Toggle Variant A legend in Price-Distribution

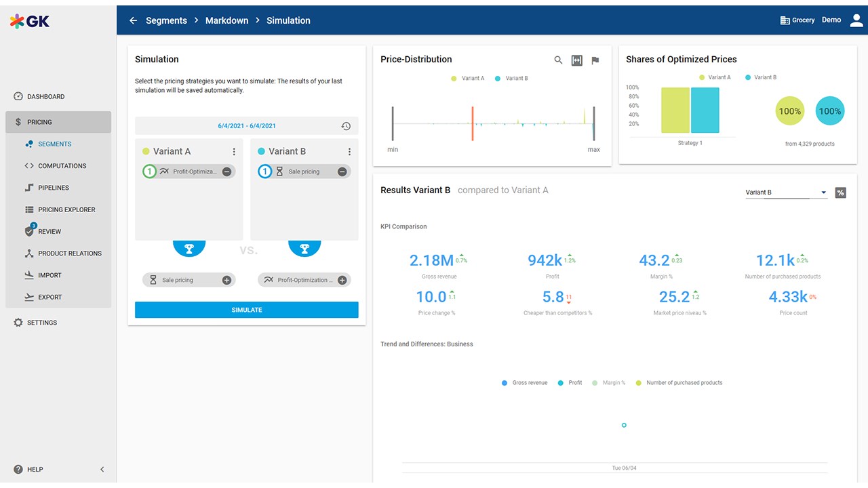click(468, 79)
